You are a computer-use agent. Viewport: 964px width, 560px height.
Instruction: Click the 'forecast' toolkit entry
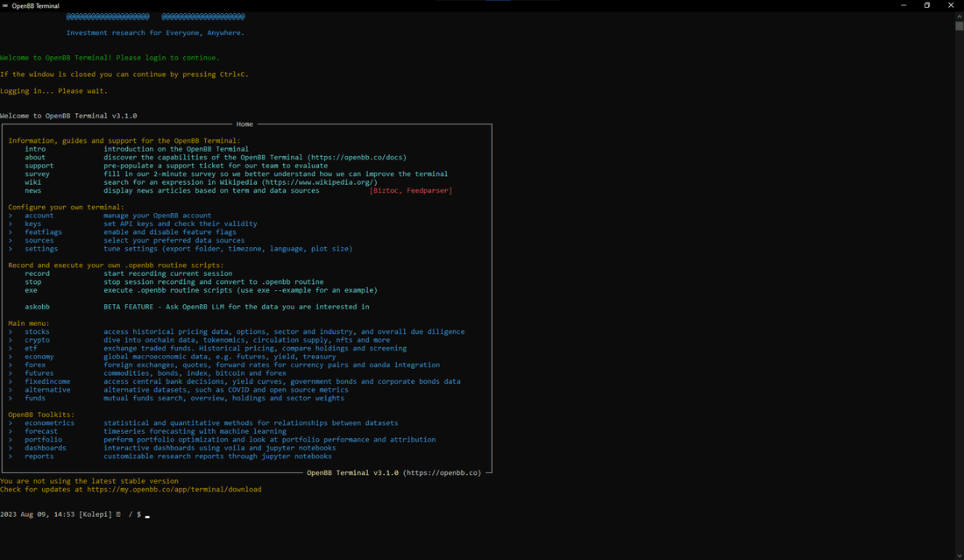click(41, 431)
